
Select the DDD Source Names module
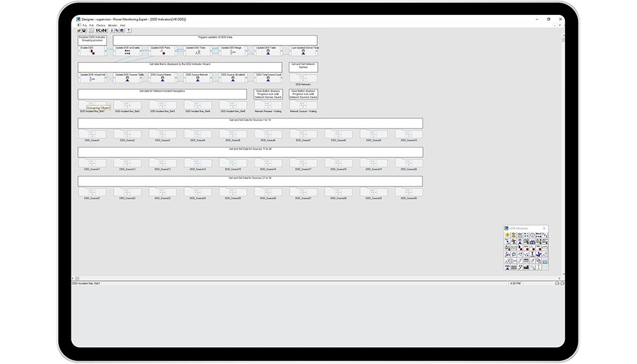tap(162, 79)
